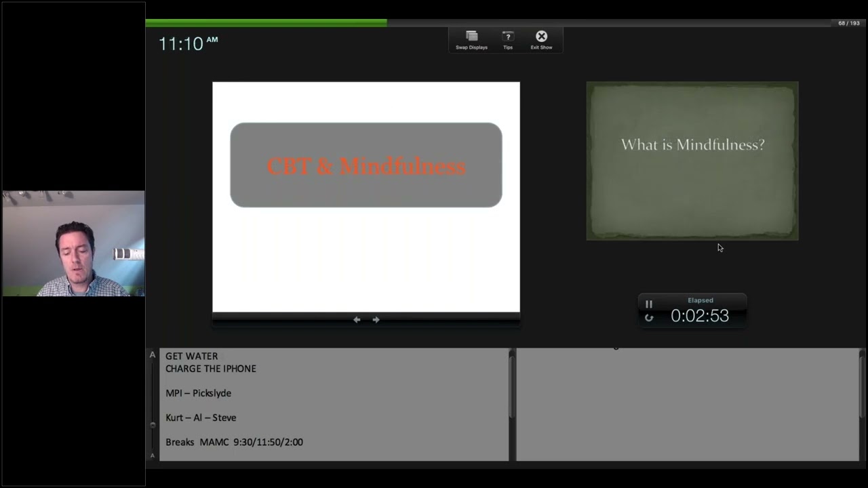The width and height of the screenshot is (868, 488).
Task: Pause the elapsed timer
Action: coord(649,304)
